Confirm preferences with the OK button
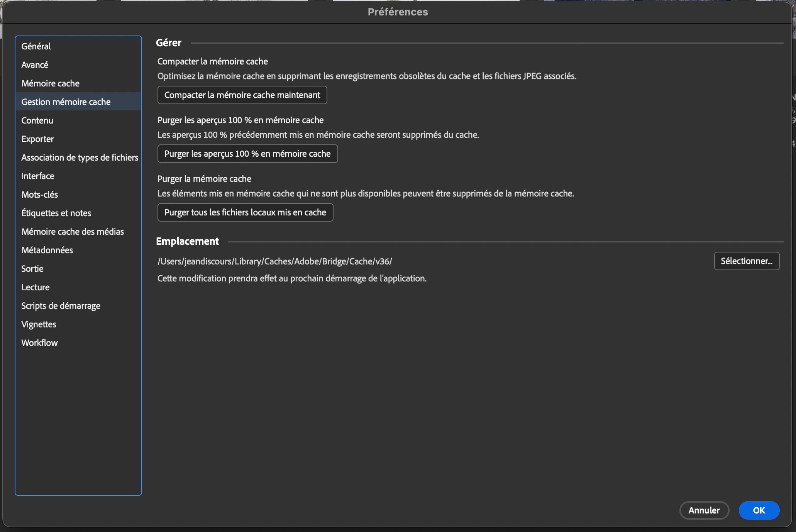The height and width of the screenshot is (532, 796). pos(759,510)
